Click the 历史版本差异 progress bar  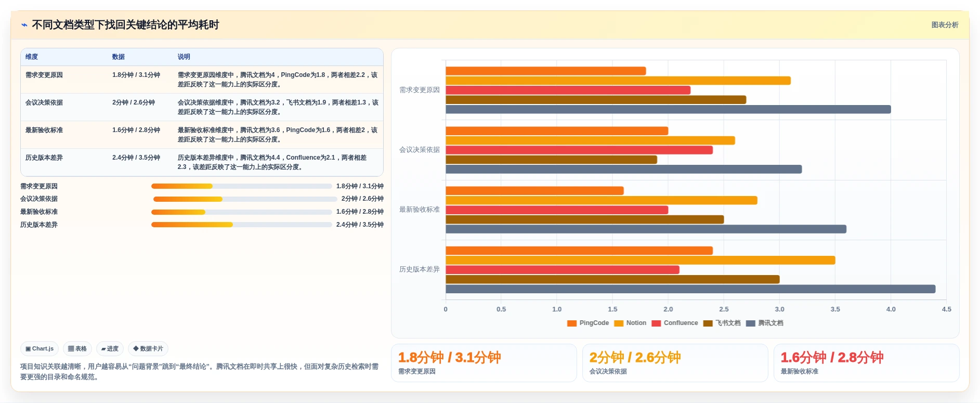[241, 225]
